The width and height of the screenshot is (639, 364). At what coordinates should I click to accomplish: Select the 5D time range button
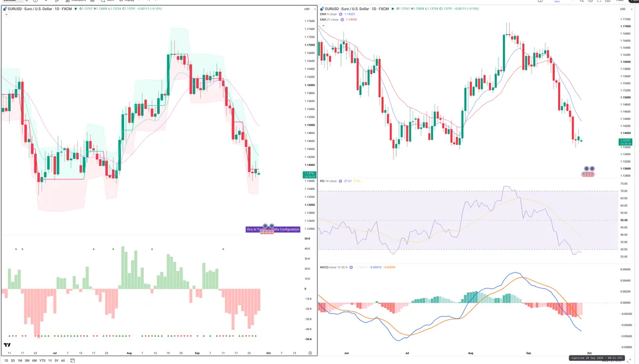click(13, 360)
